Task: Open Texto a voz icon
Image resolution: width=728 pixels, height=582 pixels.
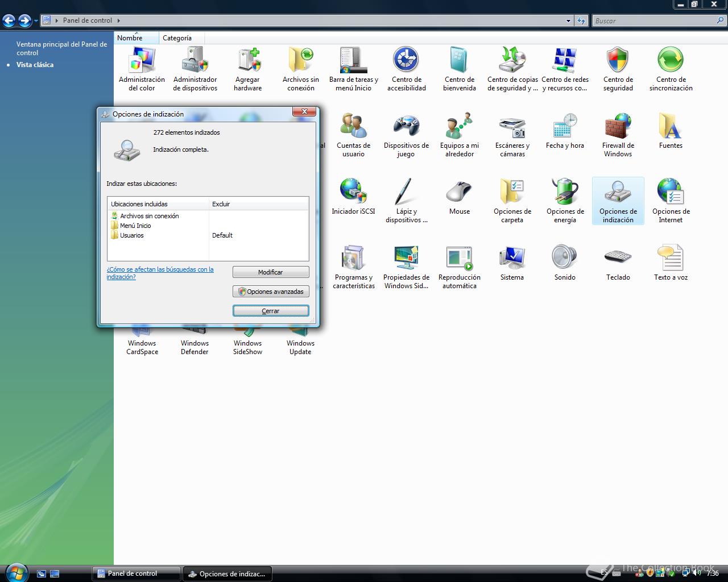Action: click(x=671, y=263)
